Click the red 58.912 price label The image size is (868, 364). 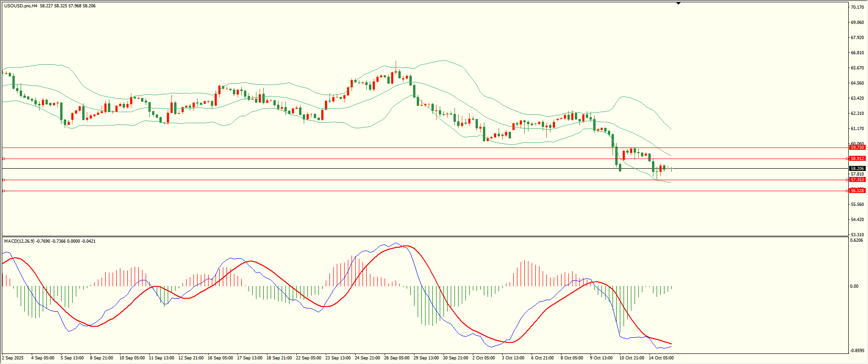[857, 159]
